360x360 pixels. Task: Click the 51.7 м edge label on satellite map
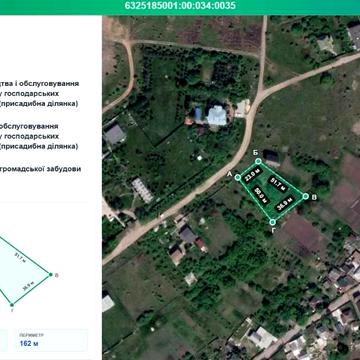(x=278, y=184)
